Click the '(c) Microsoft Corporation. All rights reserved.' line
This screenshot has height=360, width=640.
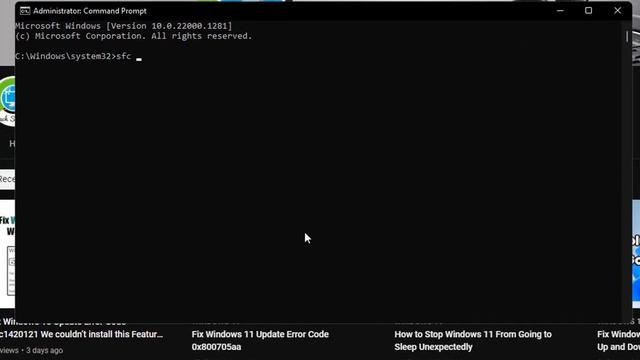[134, 36]
